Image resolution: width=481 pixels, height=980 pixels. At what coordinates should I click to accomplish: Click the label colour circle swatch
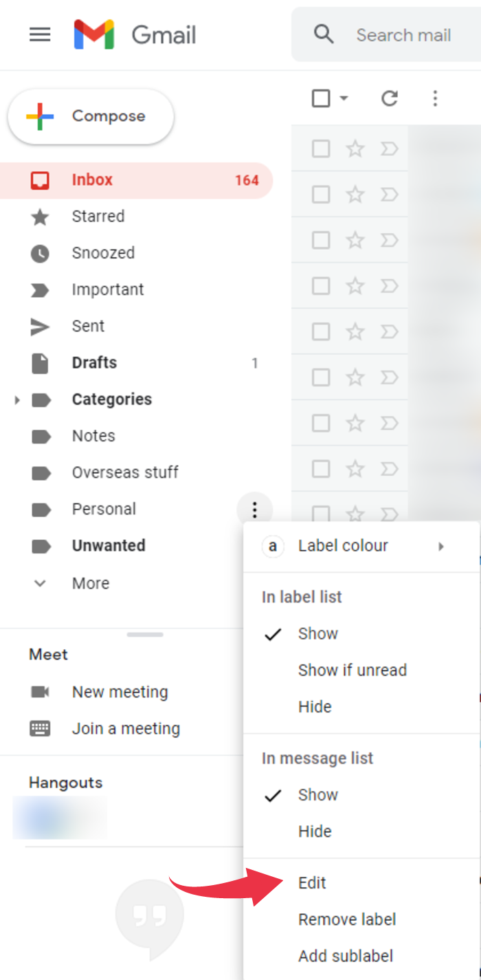[x=273, y=545]
